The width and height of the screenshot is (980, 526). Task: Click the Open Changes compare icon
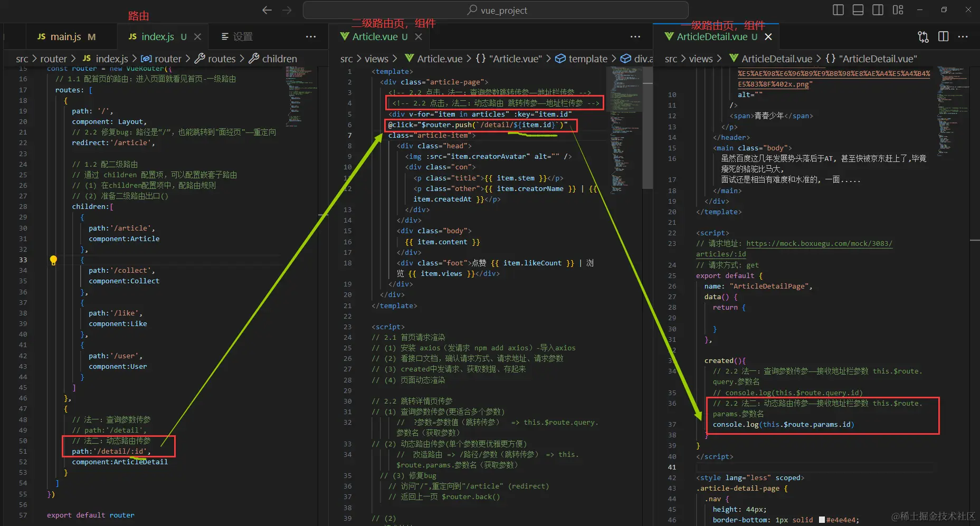coord(923,36)
